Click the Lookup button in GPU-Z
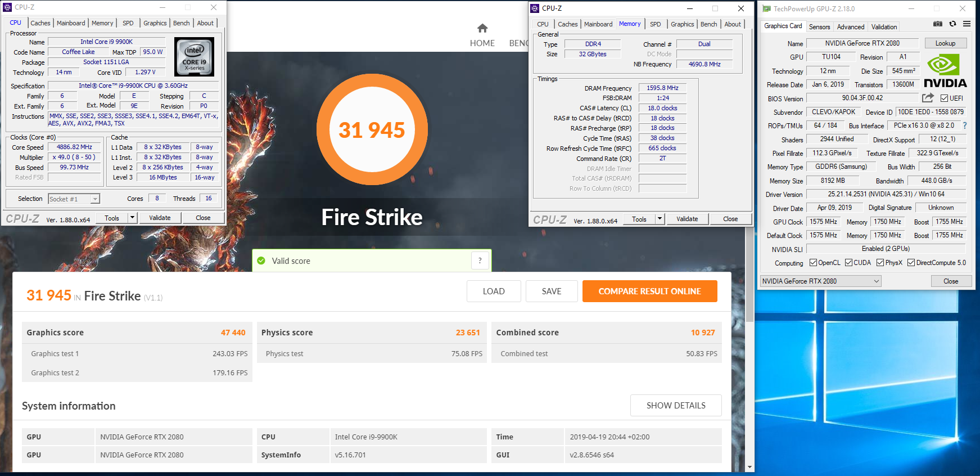Screen dimensions: 980x476 click(945, 43)
